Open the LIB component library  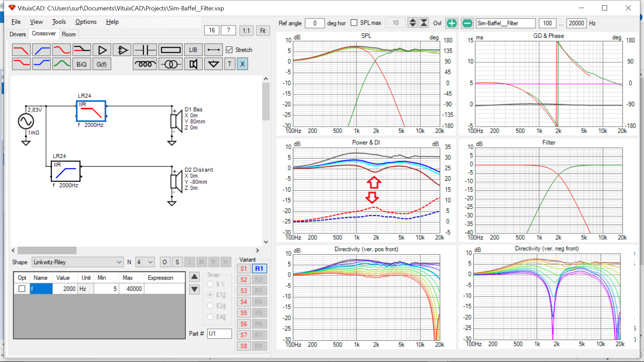click(193, 50)
